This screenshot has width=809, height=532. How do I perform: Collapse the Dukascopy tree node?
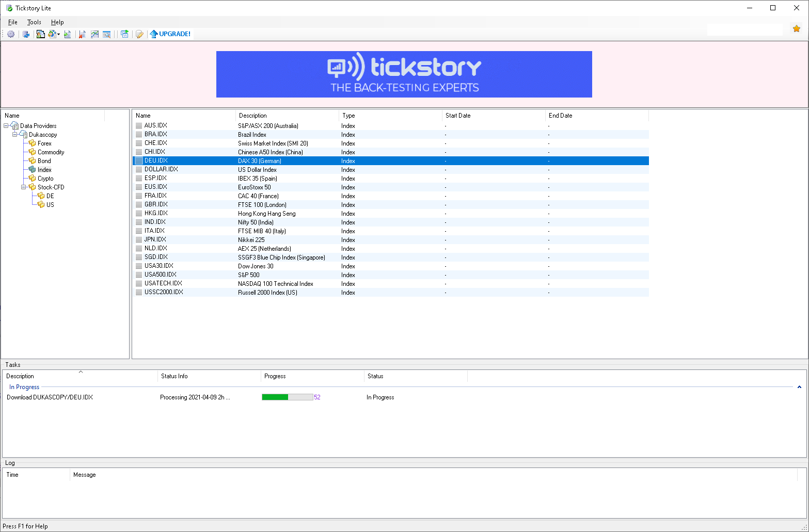coord(15,135)
